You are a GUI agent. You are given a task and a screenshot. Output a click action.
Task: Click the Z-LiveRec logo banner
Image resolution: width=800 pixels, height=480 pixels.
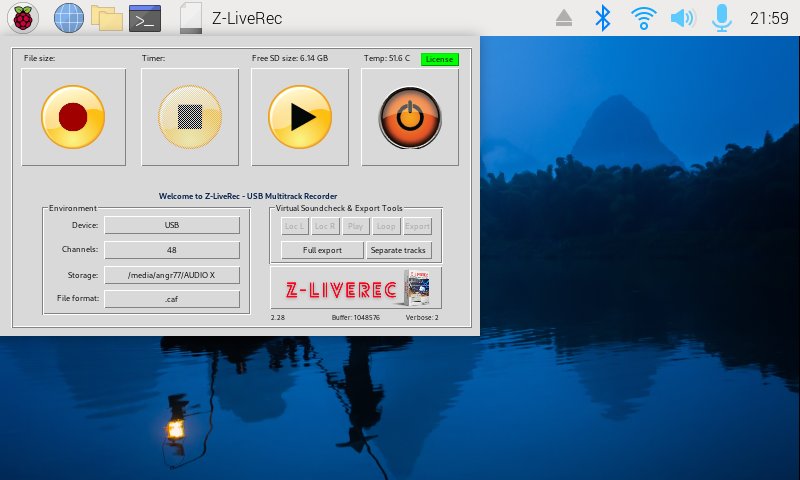356,288
